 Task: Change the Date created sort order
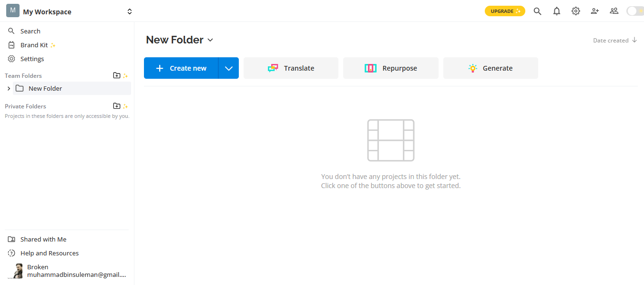click(615, 41)
